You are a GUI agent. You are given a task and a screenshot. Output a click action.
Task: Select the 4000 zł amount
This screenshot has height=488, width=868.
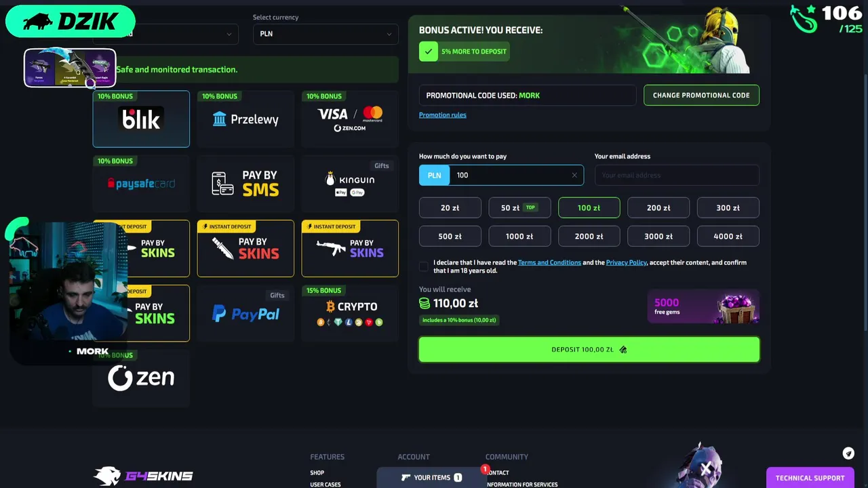pyautogui.click(x=728, y=237)
